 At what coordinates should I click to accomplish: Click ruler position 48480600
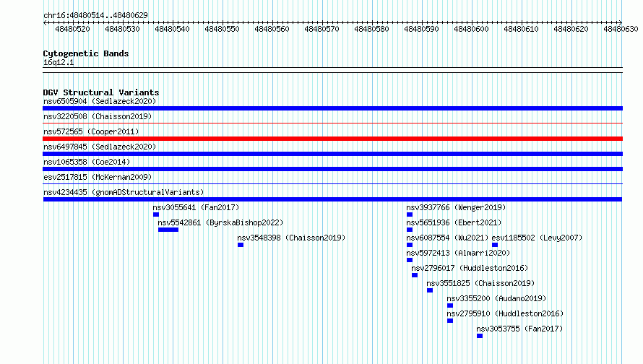471,29
